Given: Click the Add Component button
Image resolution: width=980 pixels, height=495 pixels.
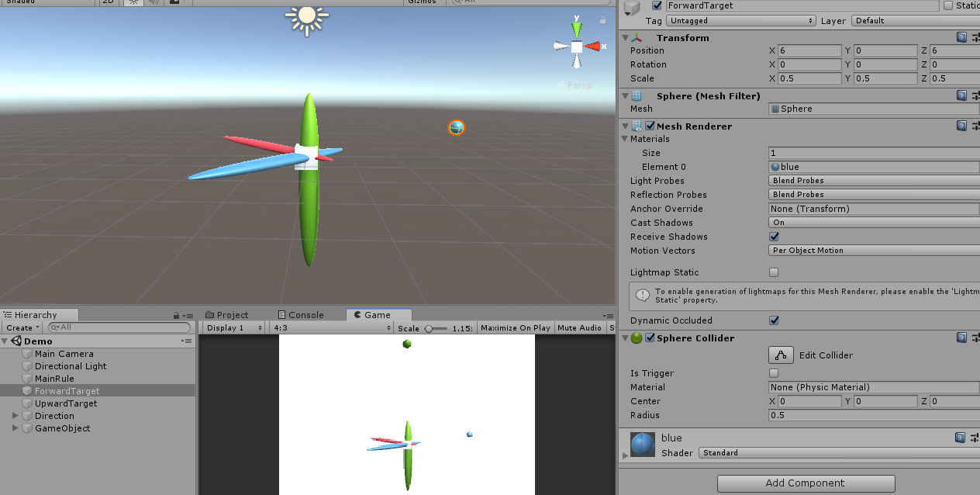Looking at the screenshot, I should tap(805, 483).
